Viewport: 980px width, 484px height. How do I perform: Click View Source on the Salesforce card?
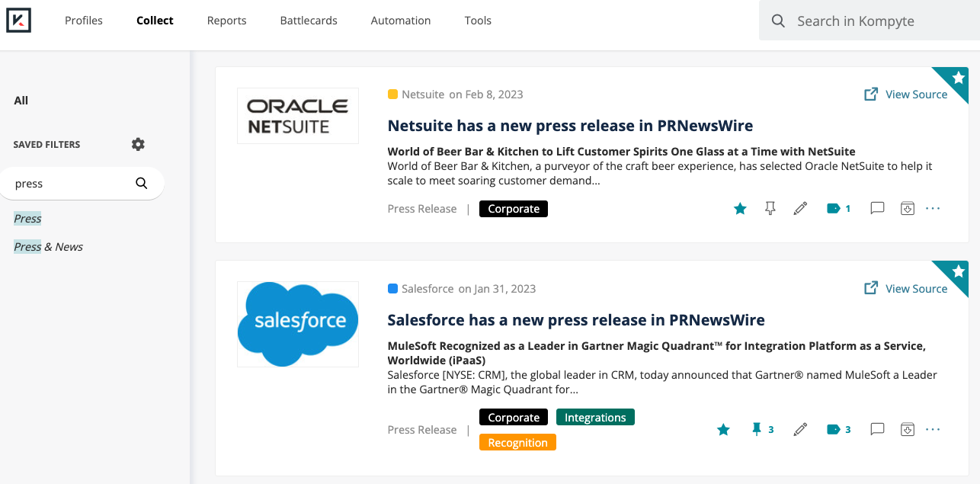[905, 289]
